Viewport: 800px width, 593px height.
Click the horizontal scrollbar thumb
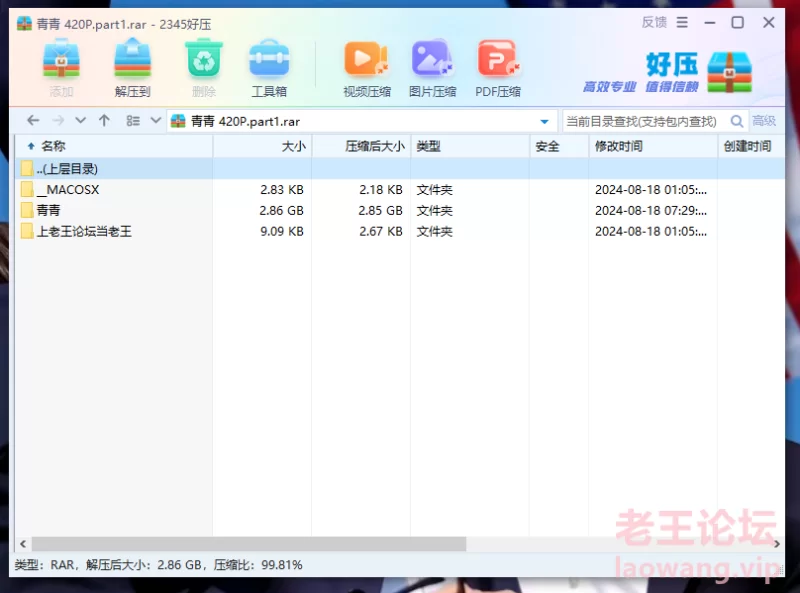249,544
